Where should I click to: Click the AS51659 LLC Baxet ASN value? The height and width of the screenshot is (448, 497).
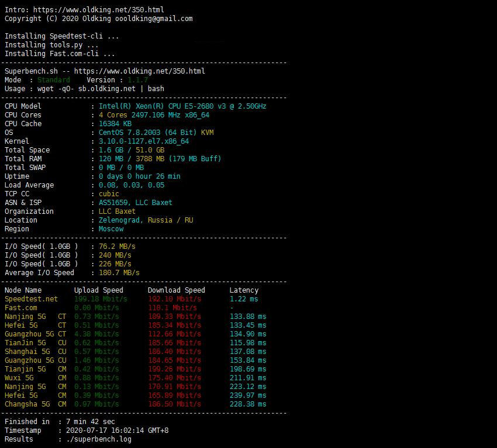pyautogui.click(x=135, y=203)
